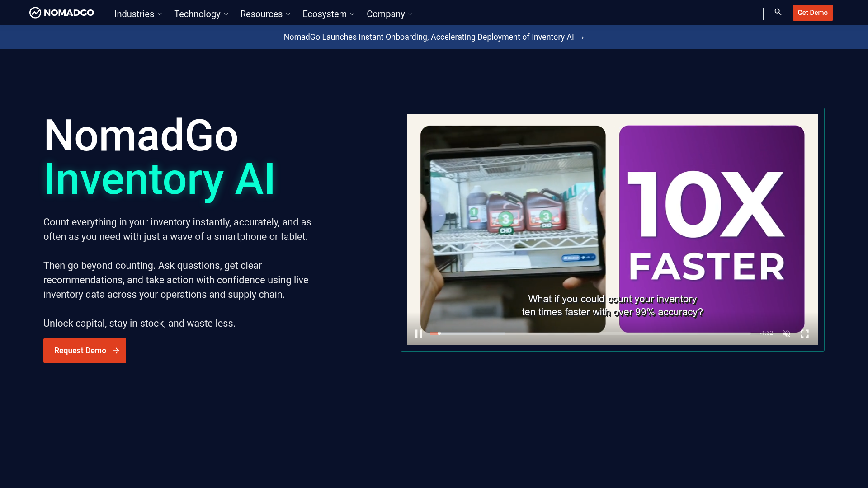Click the video frame showing 10X Faster

613,230
